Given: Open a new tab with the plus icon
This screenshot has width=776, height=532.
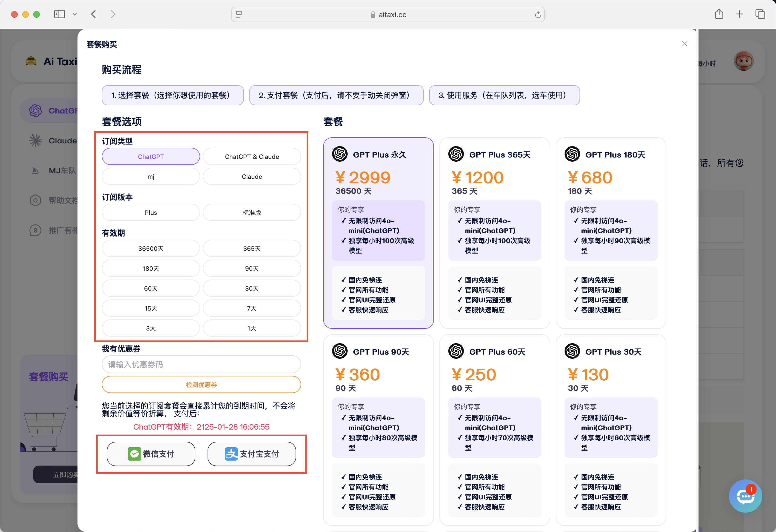Looking at the screenshot, I should (x=739, y=14).
